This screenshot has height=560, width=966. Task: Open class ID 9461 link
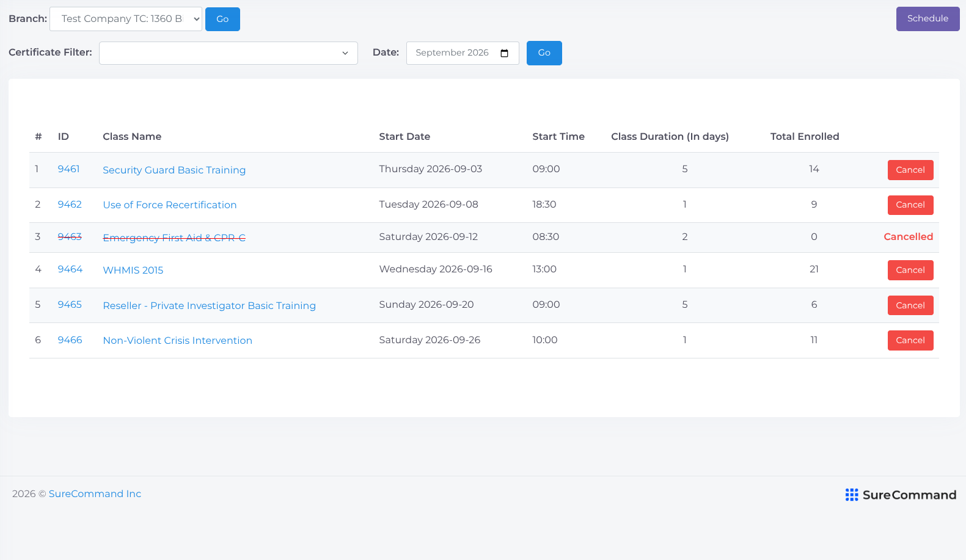coord(68,169)
